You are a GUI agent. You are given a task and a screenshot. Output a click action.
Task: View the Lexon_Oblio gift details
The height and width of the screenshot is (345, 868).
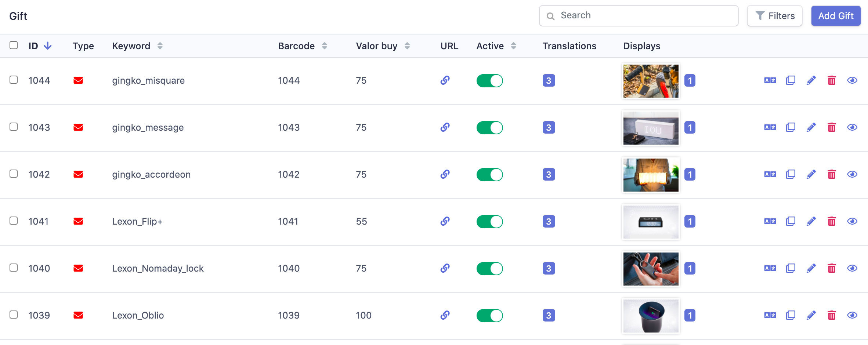pos(852,315)
